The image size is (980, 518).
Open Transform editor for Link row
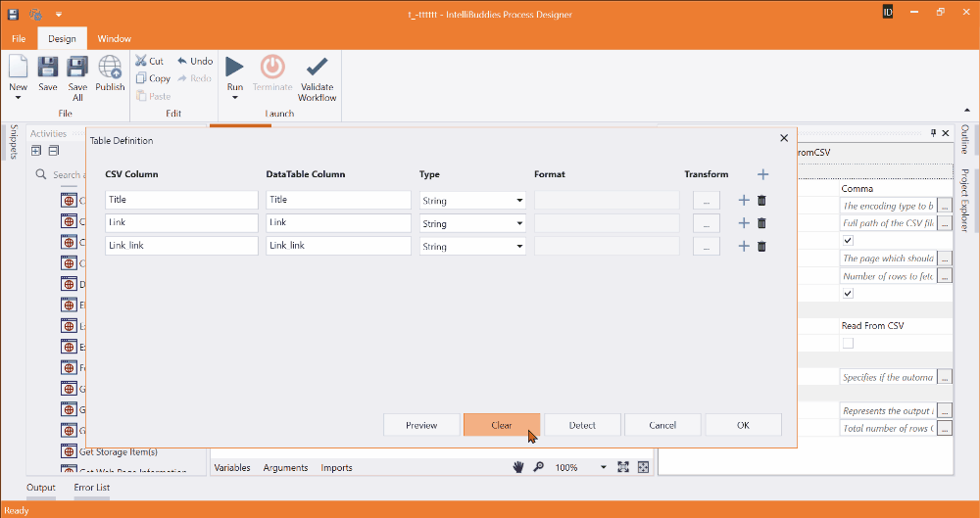[x=707, y=223]
